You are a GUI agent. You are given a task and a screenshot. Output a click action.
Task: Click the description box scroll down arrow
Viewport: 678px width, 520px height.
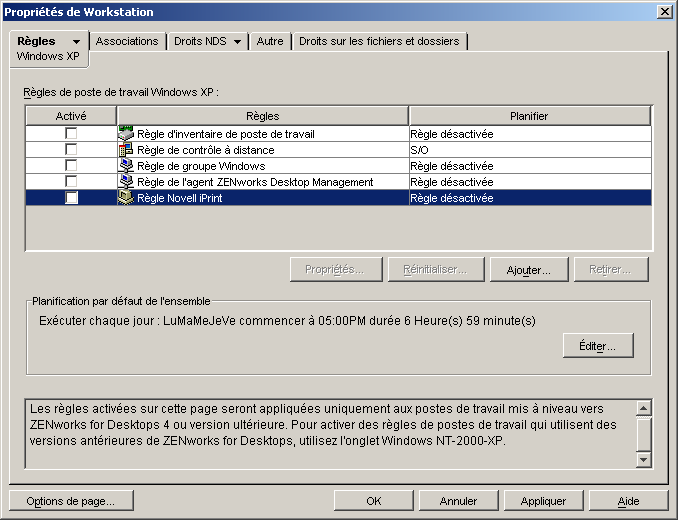point(643,459)
